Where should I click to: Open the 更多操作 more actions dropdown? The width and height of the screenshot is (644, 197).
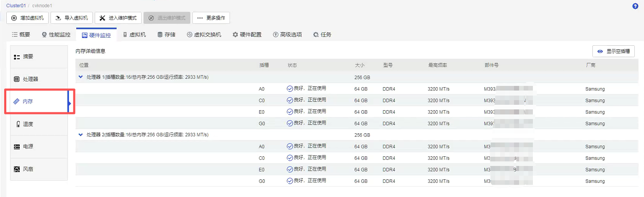[211, 18]
